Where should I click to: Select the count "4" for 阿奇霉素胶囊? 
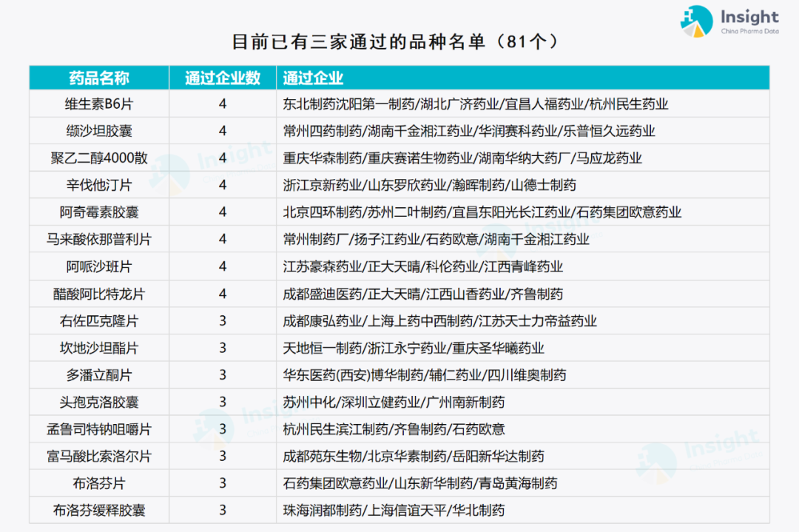(223, 212)
